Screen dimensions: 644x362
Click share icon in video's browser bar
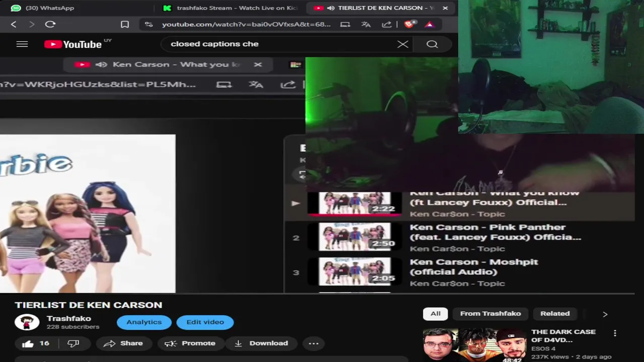click(x=287, y=84)
